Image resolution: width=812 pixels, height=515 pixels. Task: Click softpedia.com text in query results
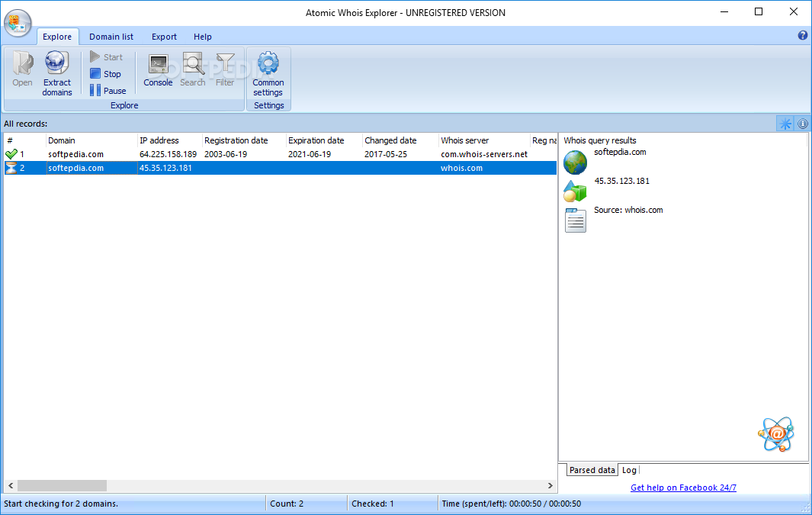click(x=620, y=152)
